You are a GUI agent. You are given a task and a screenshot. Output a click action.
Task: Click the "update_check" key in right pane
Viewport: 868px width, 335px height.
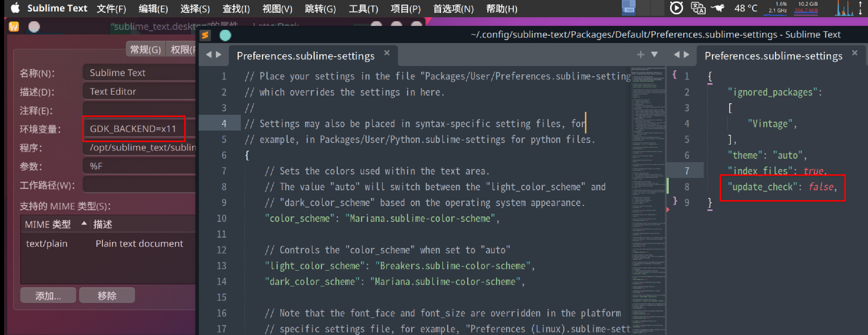(763, 187)
